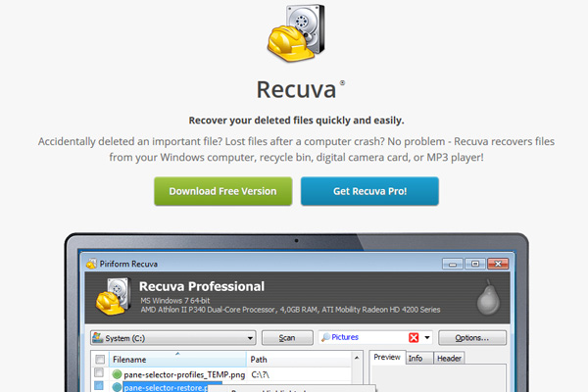Sort by the Path column header

coord(299,359)
